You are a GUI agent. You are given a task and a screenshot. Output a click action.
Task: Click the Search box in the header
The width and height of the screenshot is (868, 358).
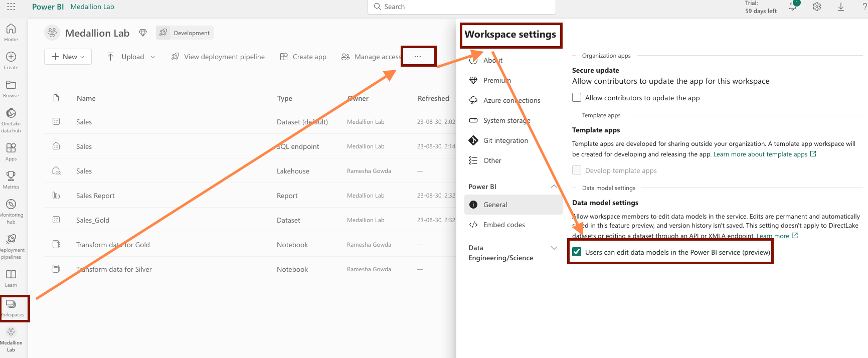tap(462, 7)
